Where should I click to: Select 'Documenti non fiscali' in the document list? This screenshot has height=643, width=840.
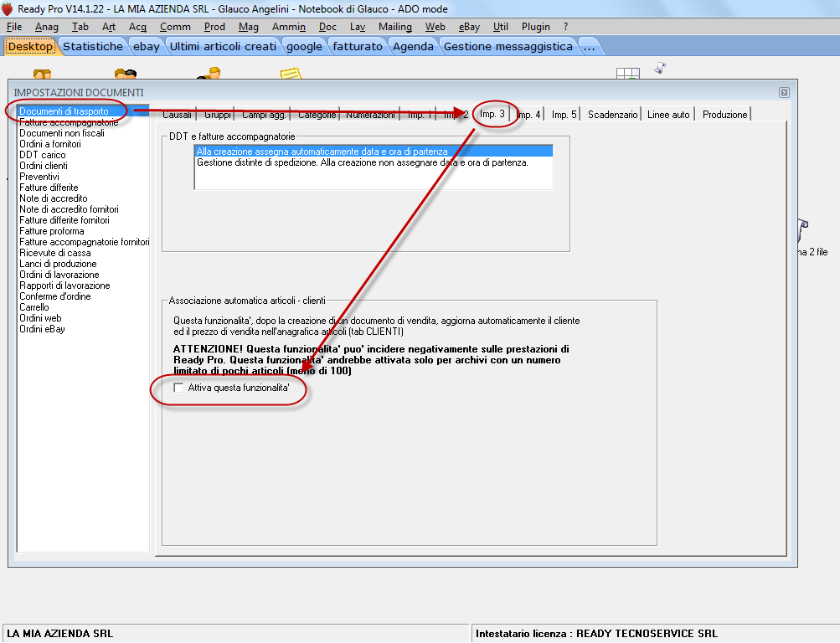[83, 133]
